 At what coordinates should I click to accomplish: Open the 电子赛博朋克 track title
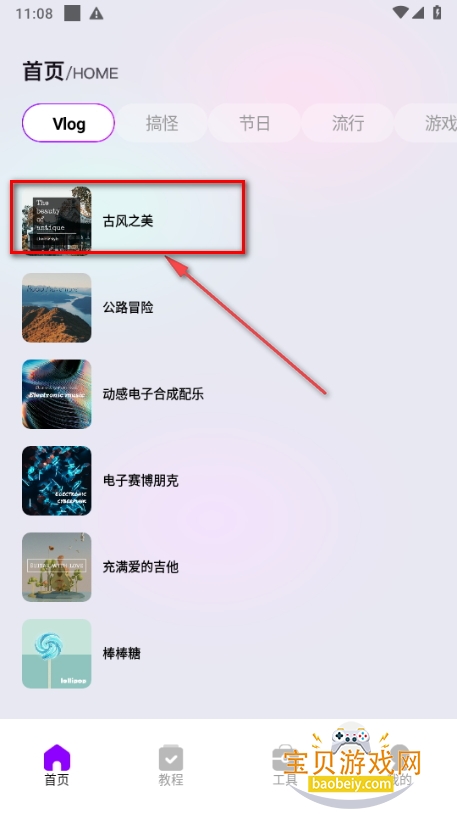tap(141, 481)
